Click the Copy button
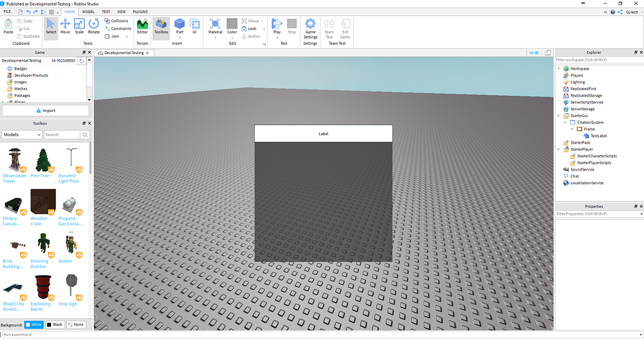This screenshot has width=644, height=349. pyautogui.click(x=25, y=21)
